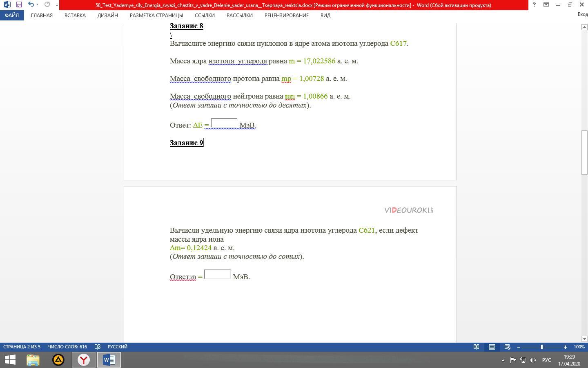Image resolution: width=588 pixels, height=368 pixels.
Task: Click the proofing errors status icon
Action: [98, 347]
